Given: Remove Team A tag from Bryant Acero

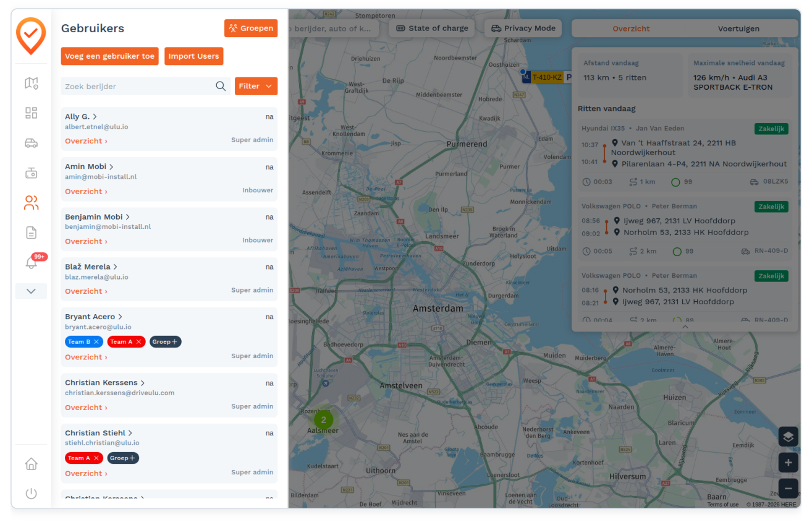Looking at the screenshot, I should point(138,342).
